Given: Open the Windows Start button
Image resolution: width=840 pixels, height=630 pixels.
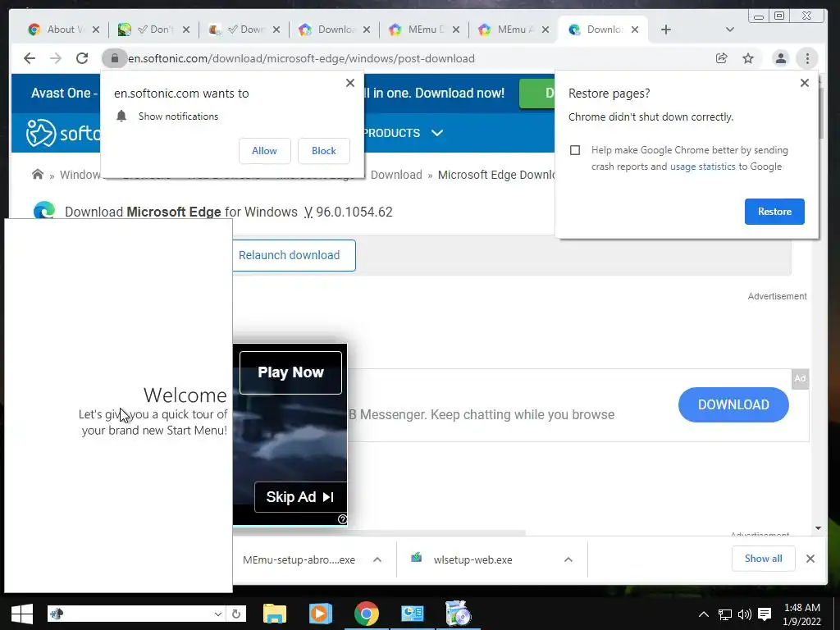Looking at the screenshot, I should click(22, 614).
